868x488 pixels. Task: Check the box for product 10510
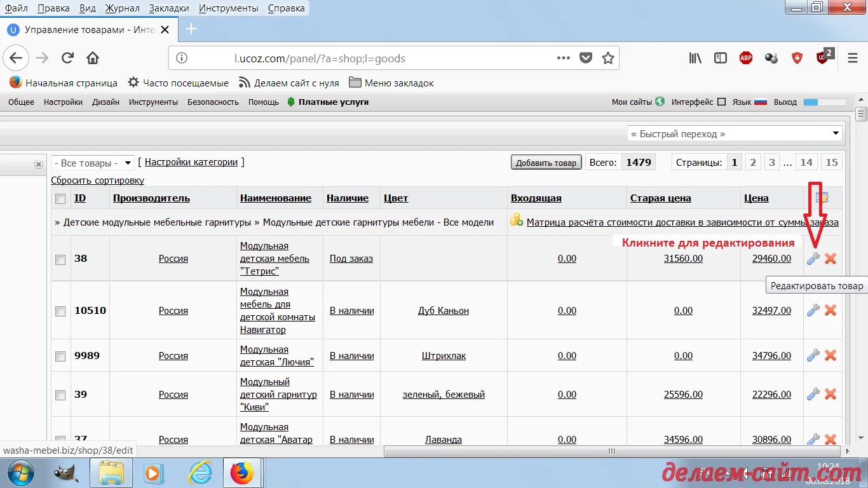[x=60, y=311]
